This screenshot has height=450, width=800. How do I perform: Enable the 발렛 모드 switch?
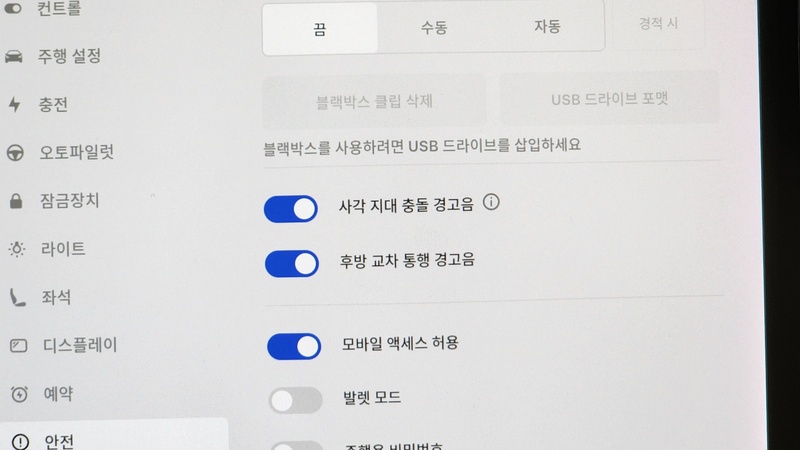295,401
